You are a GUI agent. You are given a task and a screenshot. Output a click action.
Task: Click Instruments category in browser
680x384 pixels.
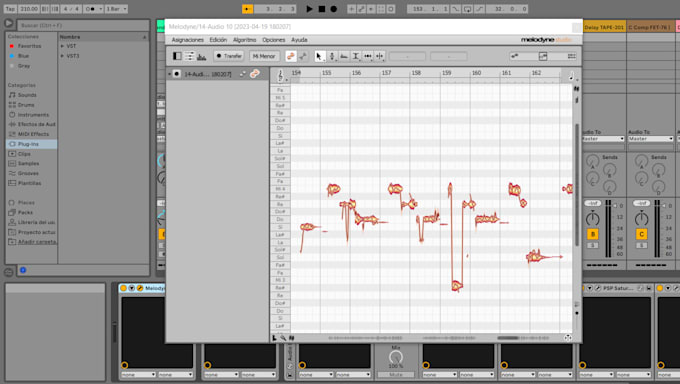click(33, 115)
